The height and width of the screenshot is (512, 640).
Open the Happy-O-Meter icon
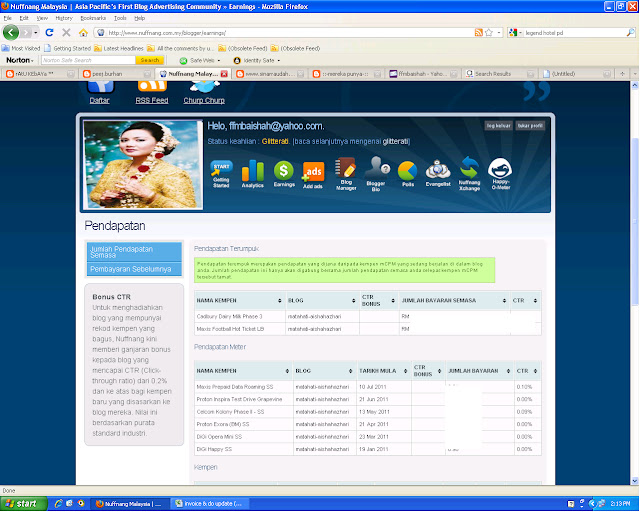[x=500, y=174]
